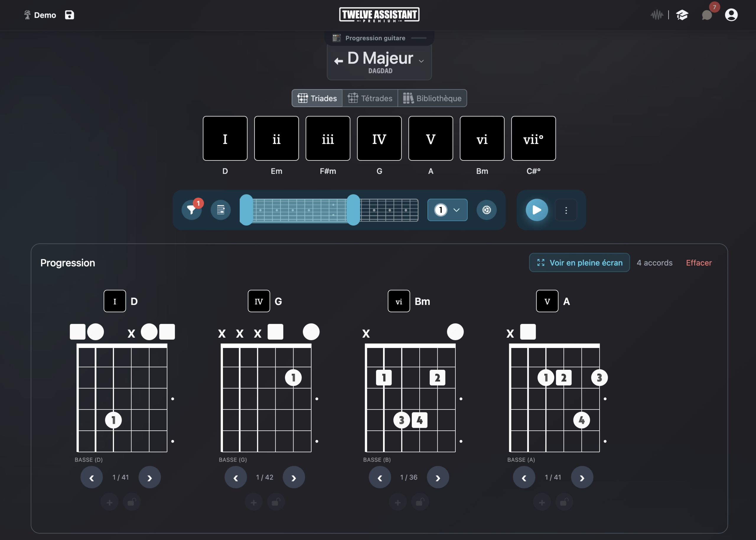Viewport: 756px width, 540px height.
Task: Show next voicing for D chord
Action: point(149,477)
